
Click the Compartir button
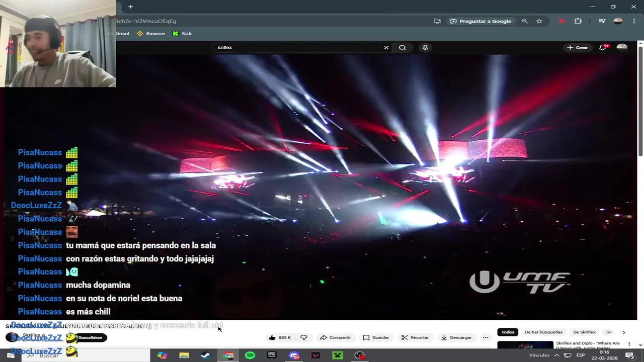(x=335, y=337)
